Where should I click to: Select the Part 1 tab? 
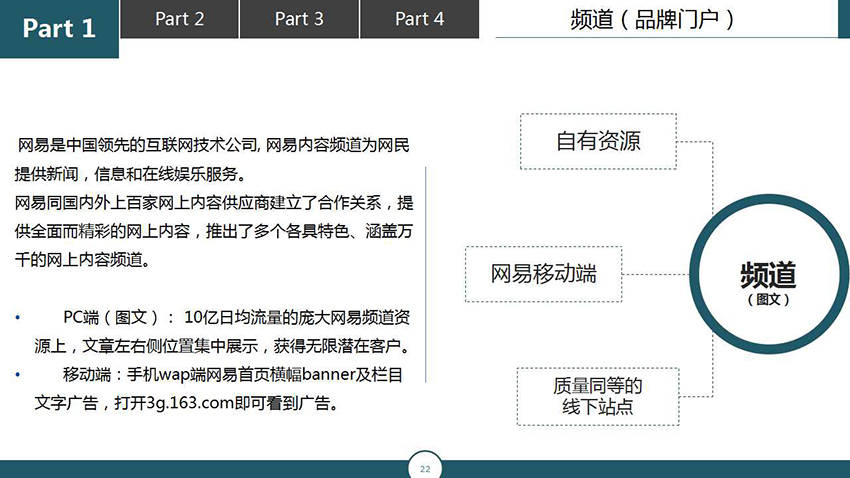tap(59, 29)
